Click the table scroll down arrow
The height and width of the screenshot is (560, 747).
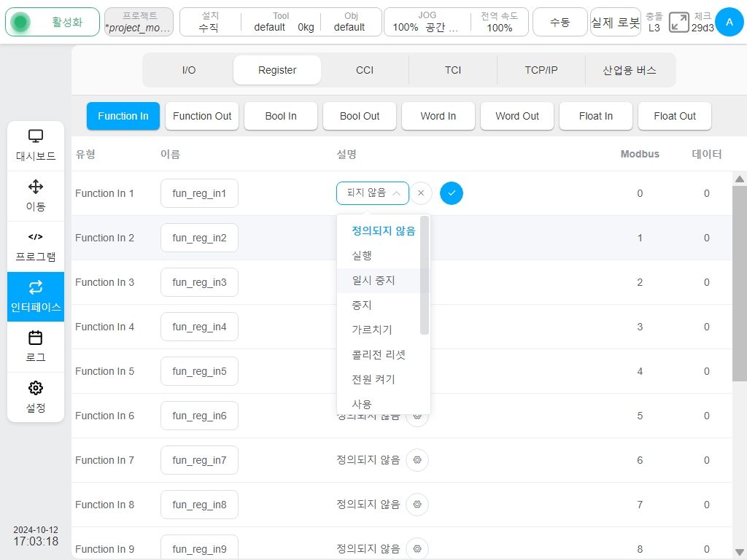[740, 552]
